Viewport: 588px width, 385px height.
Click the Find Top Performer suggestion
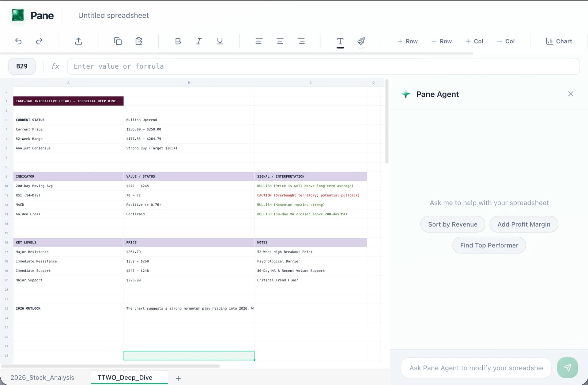pyautogui.click(x=489, y=245)
